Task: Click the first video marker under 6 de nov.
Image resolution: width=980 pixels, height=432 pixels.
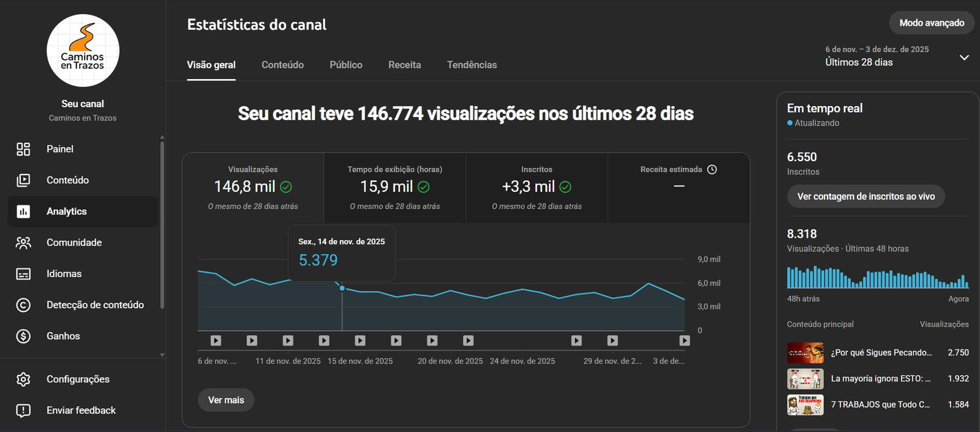Action: point(216,341)
